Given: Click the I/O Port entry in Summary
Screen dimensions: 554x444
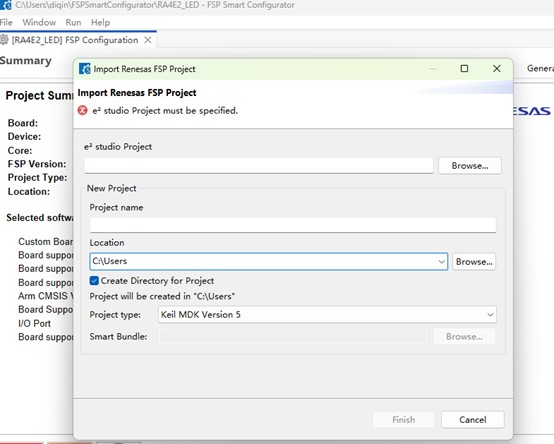Looking at the screenshot, I should [x=34, y=323].
